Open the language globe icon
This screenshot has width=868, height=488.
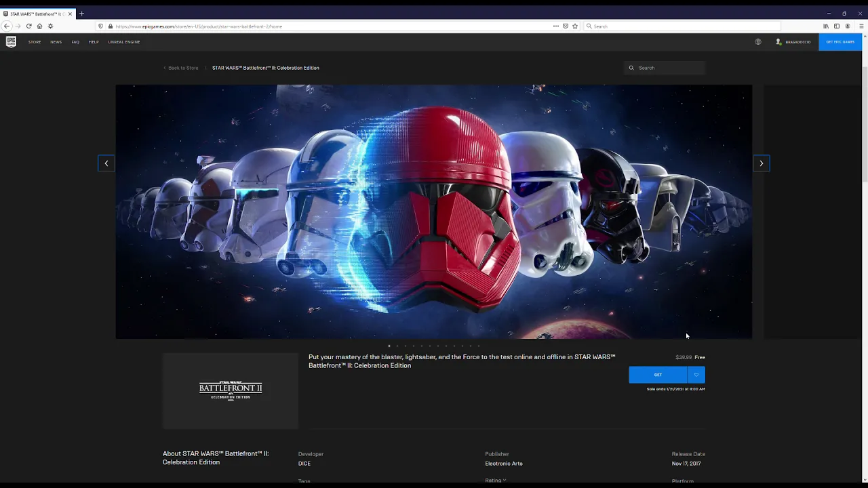coord(758,41)
